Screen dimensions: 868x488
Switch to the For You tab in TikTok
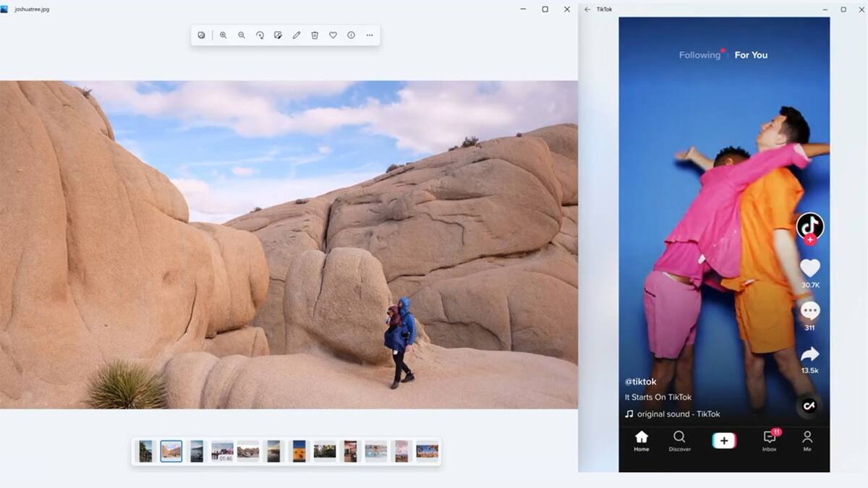751,55
